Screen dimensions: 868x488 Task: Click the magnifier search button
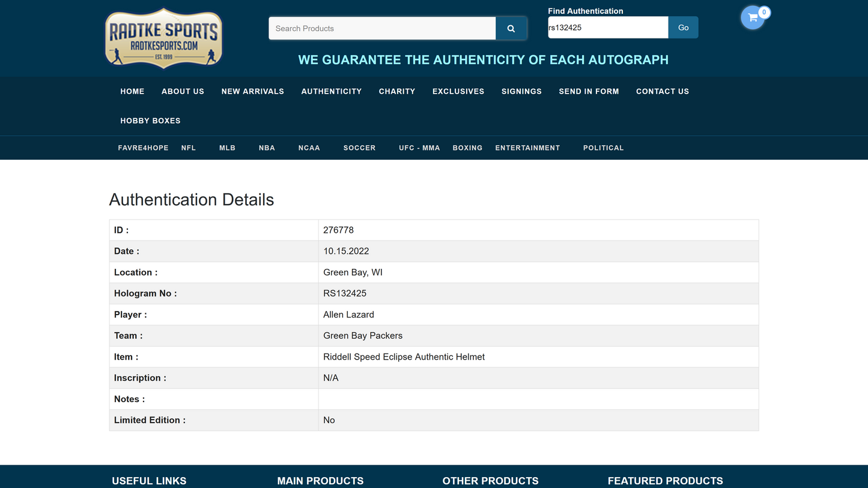[511, 28]
